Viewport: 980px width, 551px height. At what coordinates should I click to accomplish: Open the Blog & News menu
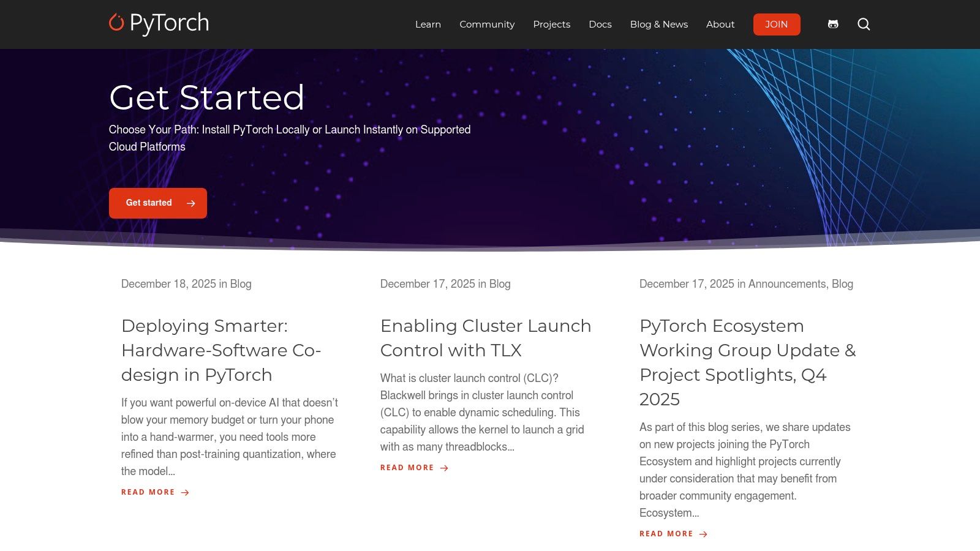click(x=659, y=24)
